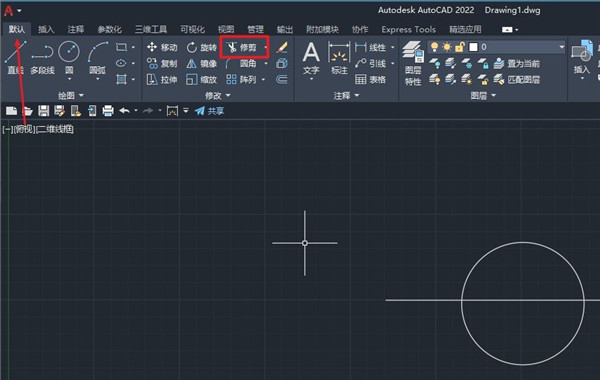Click the Make Current (置为当前) layer button
This screenshot has width=600, height=380.
517,63
